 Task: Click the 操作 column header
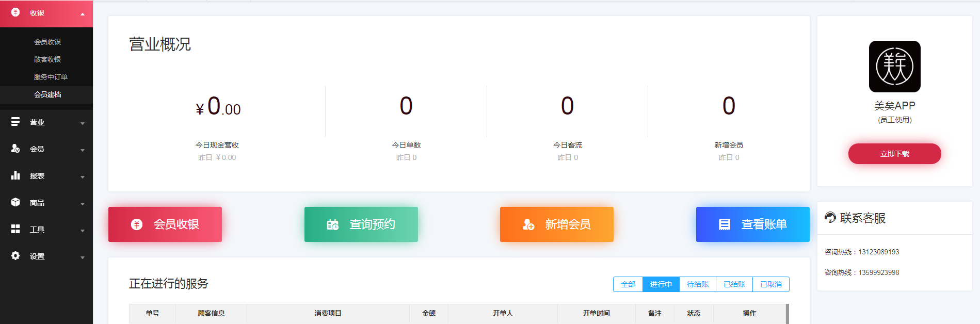pos(749,313)
